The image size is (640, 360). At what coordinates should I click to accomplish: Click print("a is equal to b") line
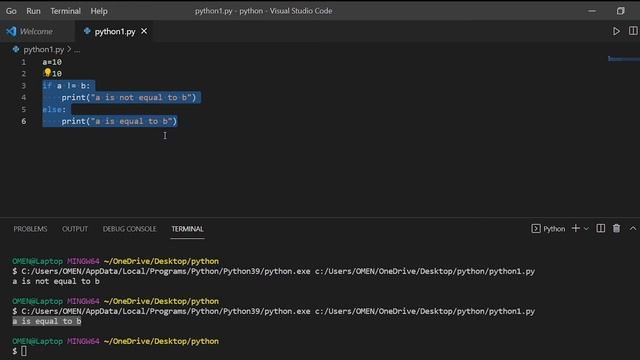[119, 121]
